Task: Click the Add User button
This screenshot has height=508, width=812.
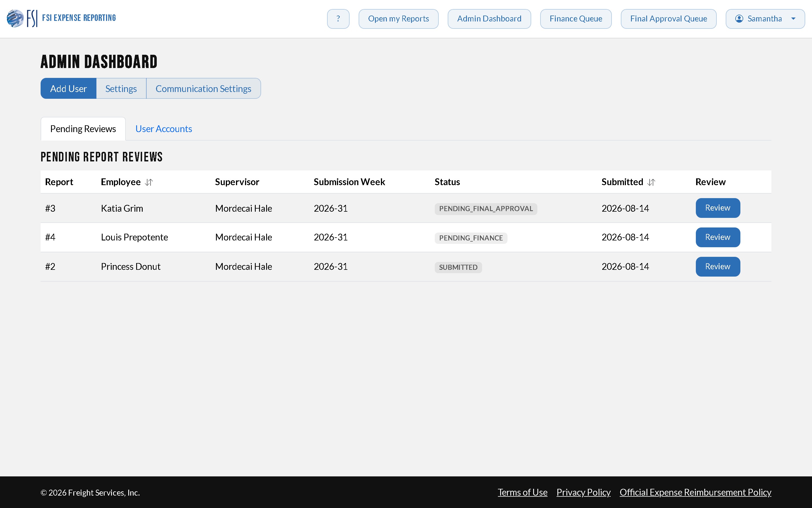Action: pos(69,88)
